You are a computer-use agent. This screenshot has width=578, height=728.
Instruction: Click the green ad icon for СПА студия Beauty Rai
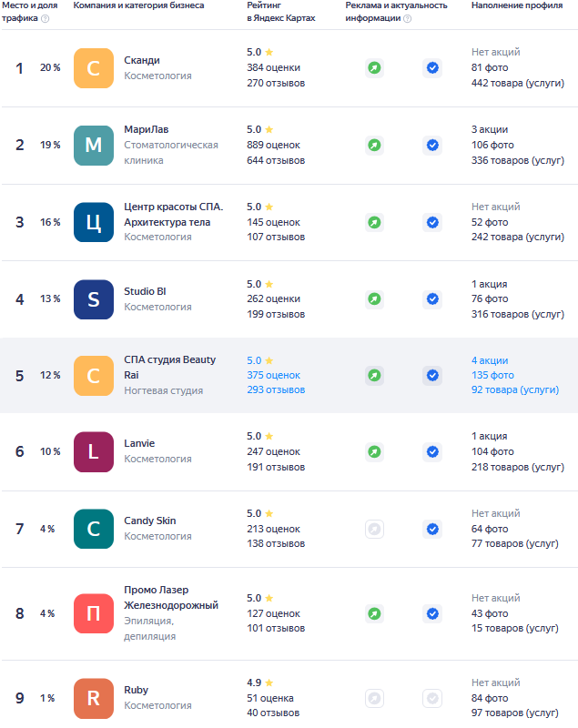coord(374,375)
